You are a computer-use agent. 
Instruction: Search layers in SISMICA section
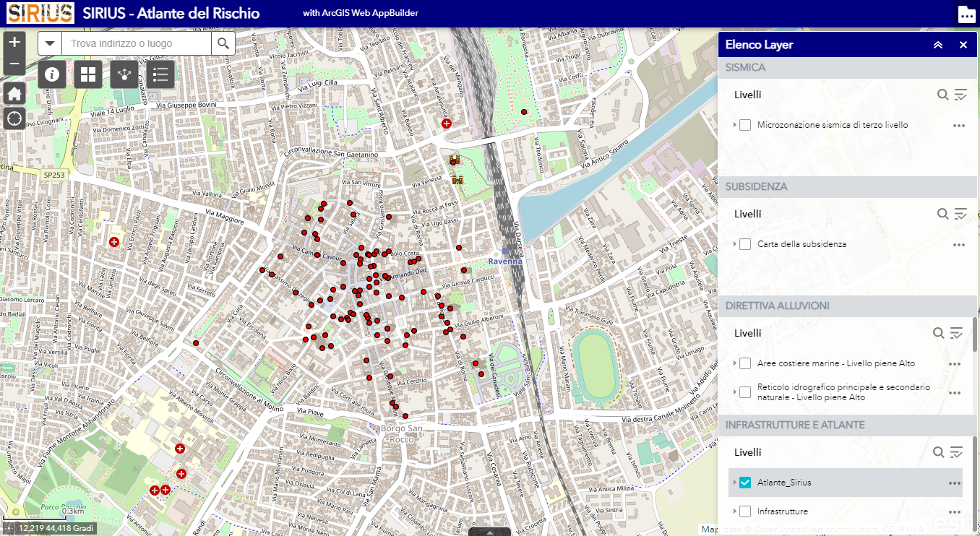[x=942, y=95]
